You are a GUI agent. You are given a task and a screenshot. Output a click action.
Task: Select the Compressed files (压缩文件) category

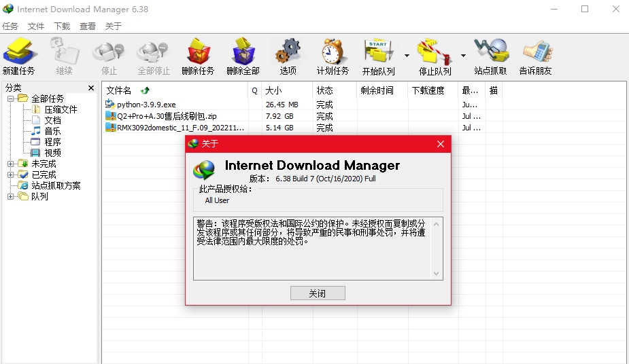(61, 109)
